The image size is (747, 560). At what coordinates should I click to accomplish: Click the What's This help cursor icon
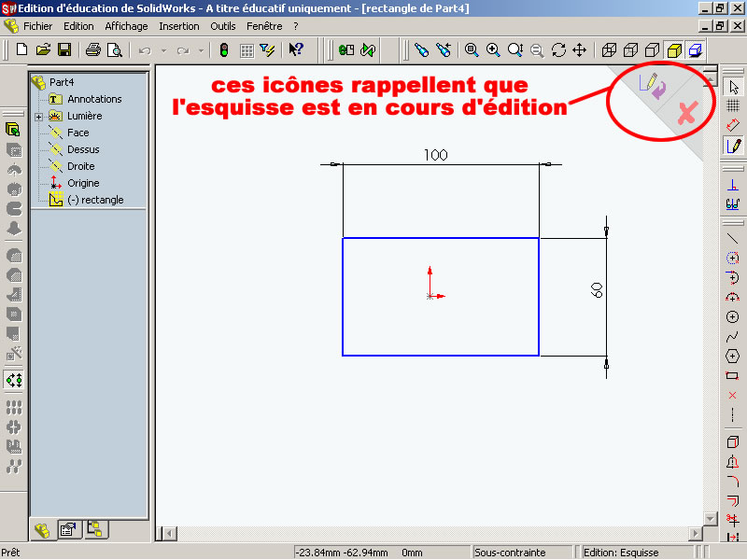coord(296,49)
